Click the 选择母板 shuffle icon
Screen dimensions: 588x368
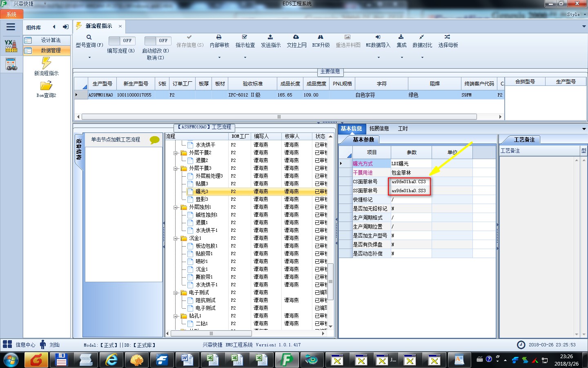448,37
